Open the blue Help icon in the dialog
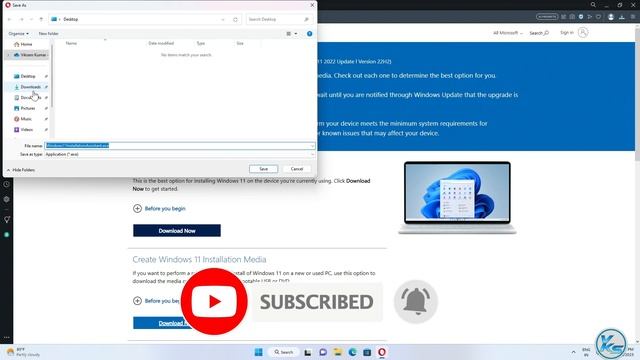The width and height of the screenshot is (640, 360). [x=309, y=33]
